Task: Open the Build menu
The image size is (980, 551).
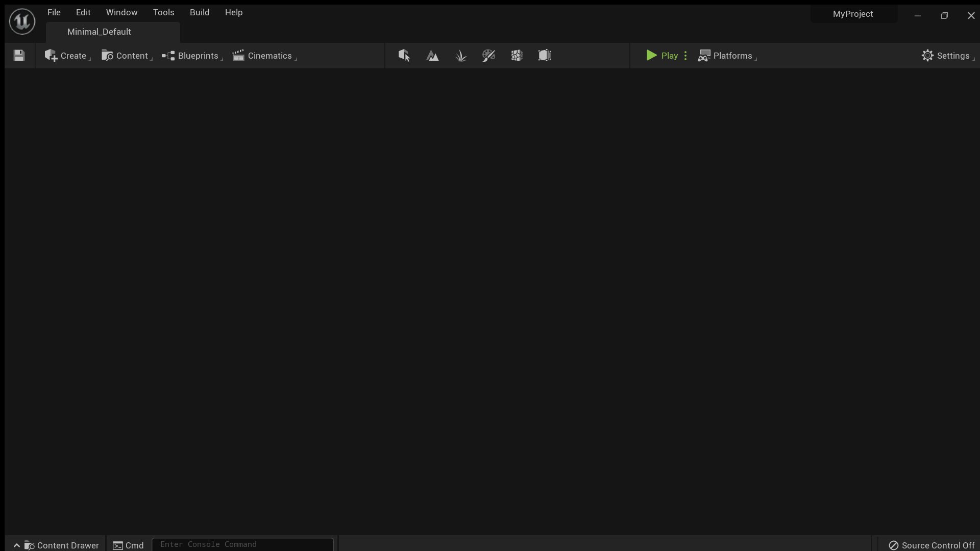Action: [200, 12]
